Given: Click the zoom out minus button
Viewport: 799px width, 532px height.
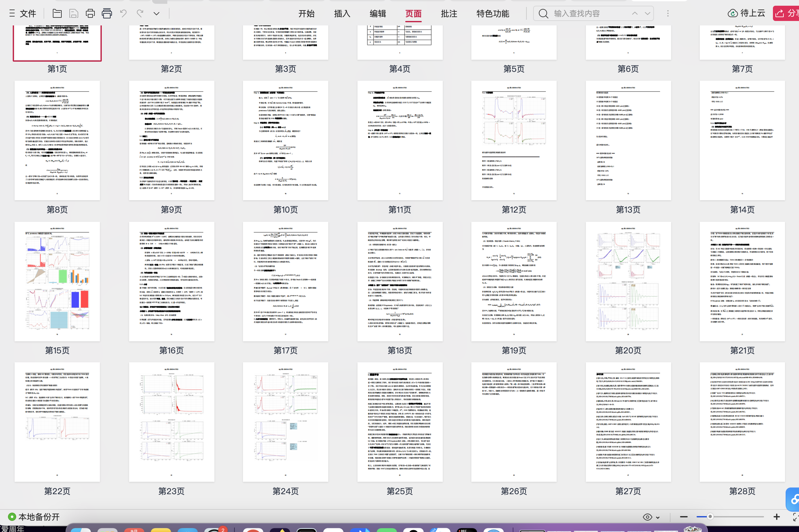Looking at the screenshot, I should (x=684, y=517).
